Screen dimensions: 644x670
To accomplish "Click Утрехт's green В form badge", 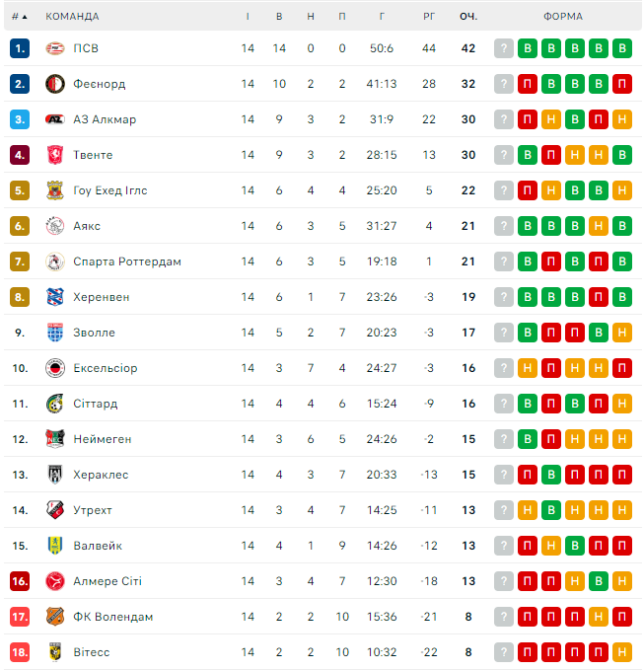I will point(551,510).
